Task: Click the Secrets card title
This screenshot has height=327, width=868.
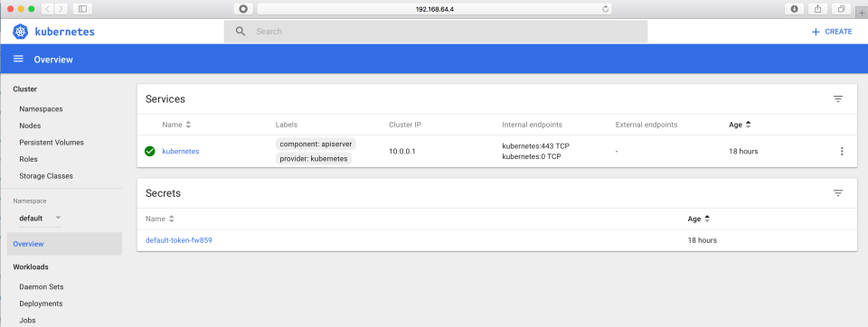Action: coord(164,193)
